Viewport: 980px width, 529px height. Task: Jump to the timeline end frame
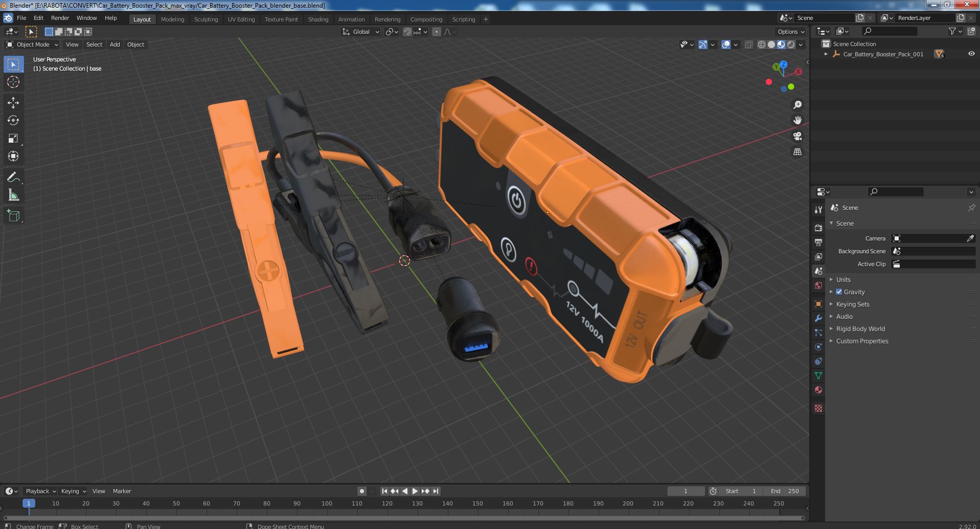[x=436, y=491]
